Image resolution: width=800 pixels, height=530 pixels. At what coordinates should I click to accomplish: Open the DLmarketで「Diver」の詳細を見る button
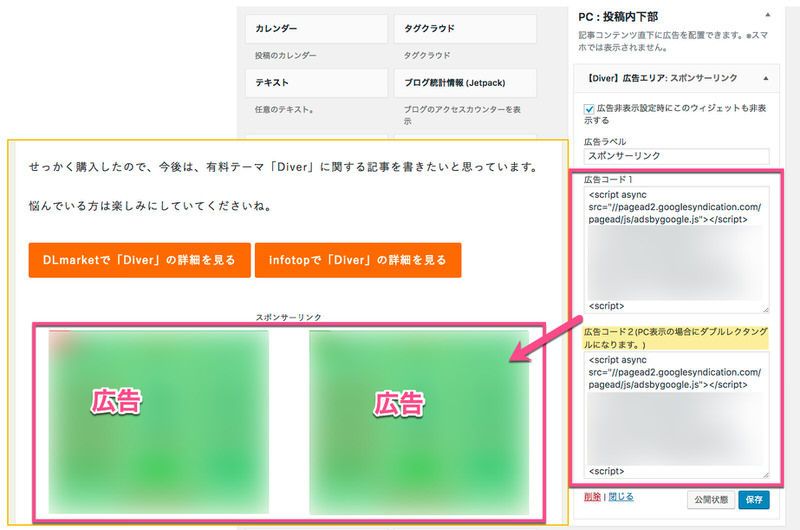coord(138,260)
